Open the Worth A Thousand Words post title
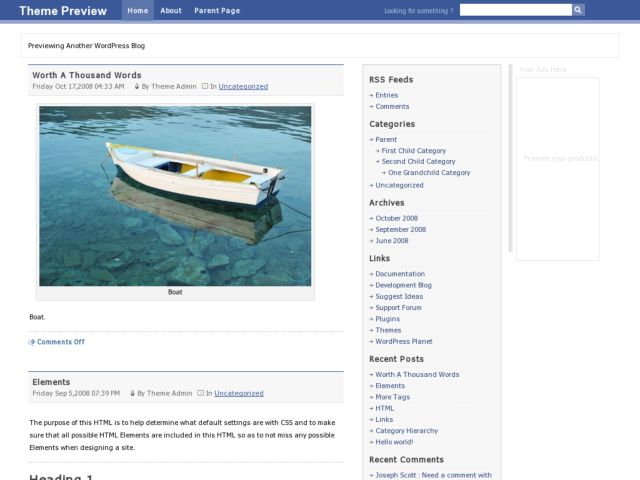 (87, 75)
